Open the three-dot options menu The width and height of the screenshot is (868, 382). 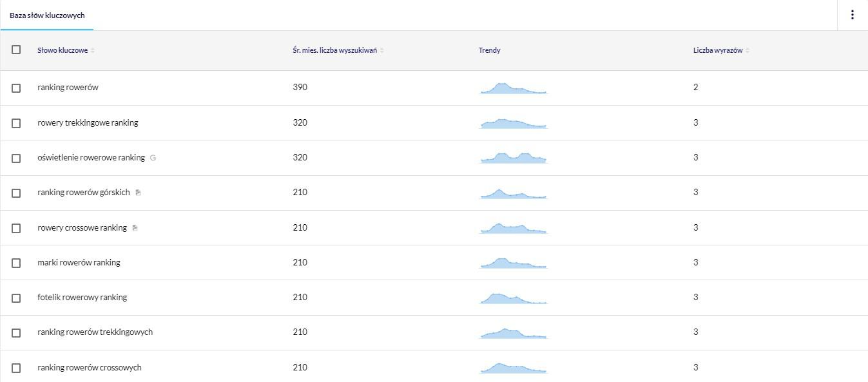pyautogui.click(x=852, y=15)
